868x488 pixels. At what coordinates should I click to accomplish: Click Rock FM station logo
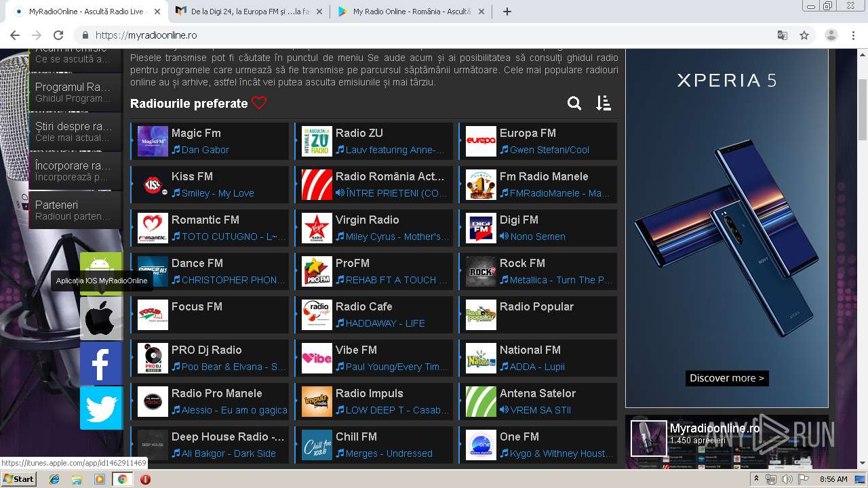(x=481, y=271)
